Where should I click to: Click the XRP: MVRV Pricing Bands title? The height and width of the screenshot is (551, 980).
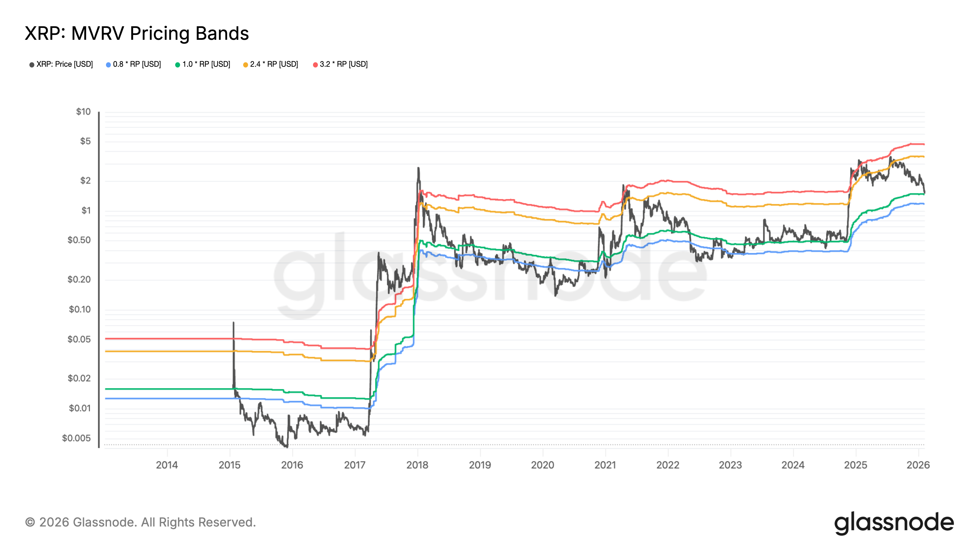[137, 33]
